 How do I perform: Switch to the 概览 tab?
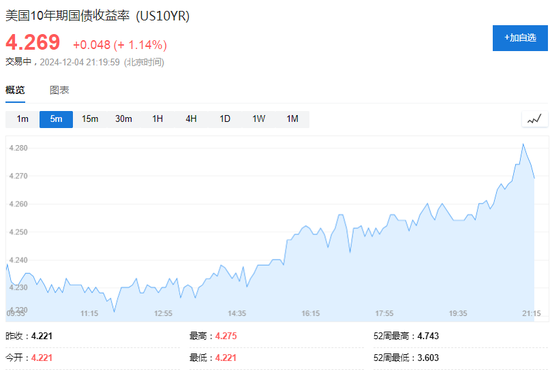pos(15,90)
